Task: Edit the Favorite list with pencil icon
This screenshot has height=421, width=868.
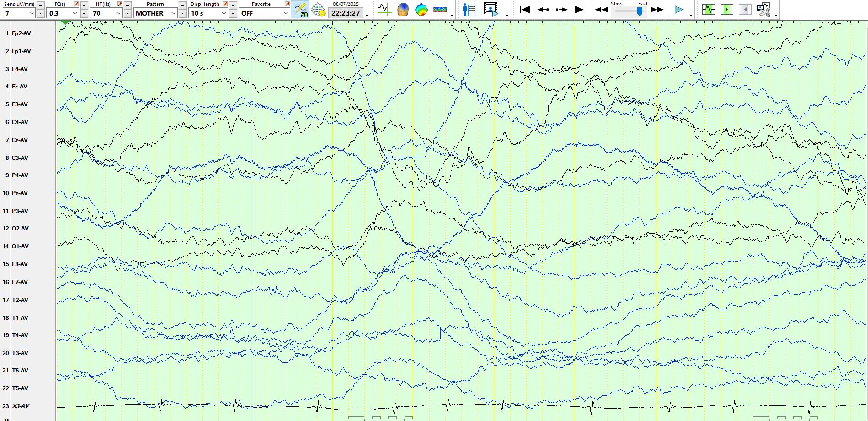Action: (287, 4)
